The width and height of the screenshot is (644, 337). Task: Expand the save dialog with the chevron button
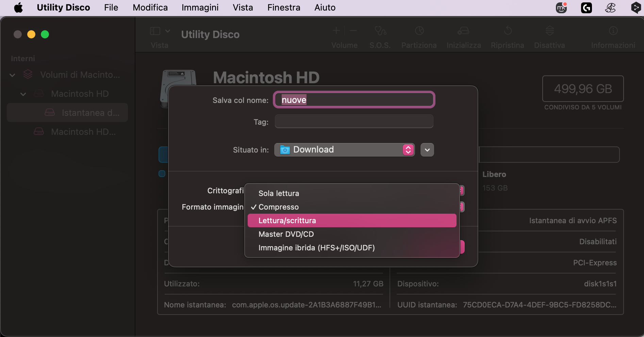pos(427,150)
